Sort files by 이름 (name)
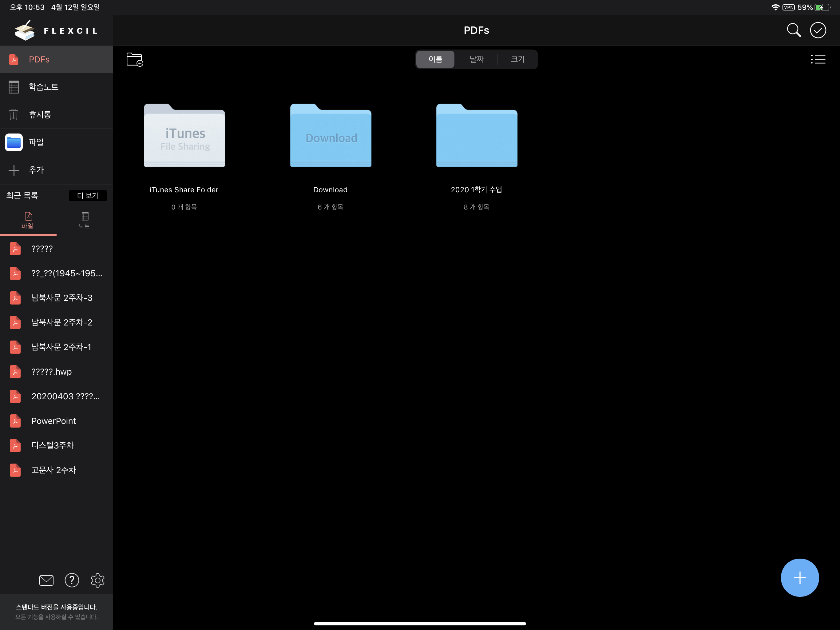This screenshot has width=840, height=630. click(x=435, y=59)
